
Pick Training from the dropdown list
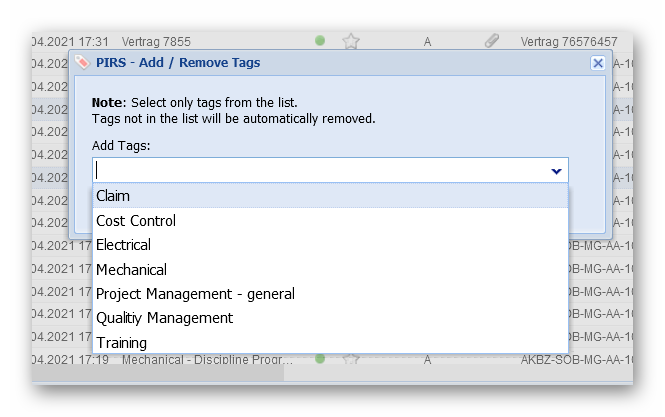[121, 343]
